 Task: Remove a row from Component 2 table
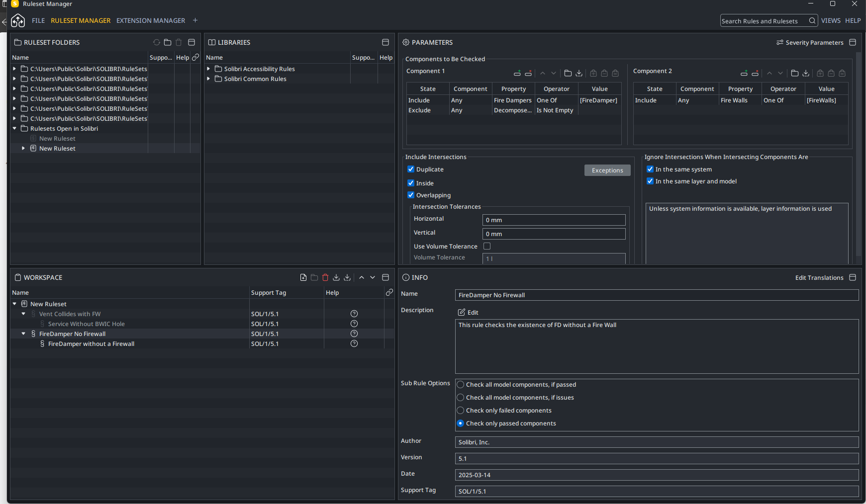[x=755, y=73]
